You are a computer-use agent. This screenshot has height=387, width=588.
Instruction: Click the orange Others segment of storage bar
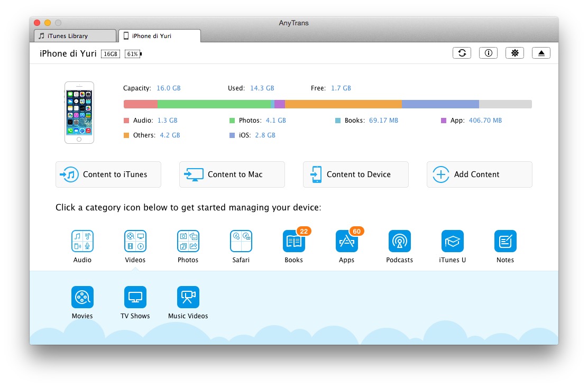(344, 104)
